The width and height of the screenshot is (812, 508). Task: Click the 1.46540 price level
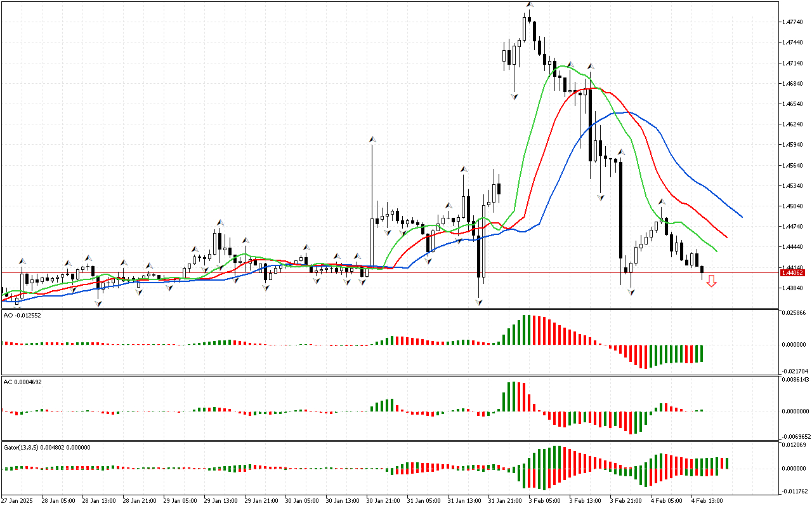(793, 104)
